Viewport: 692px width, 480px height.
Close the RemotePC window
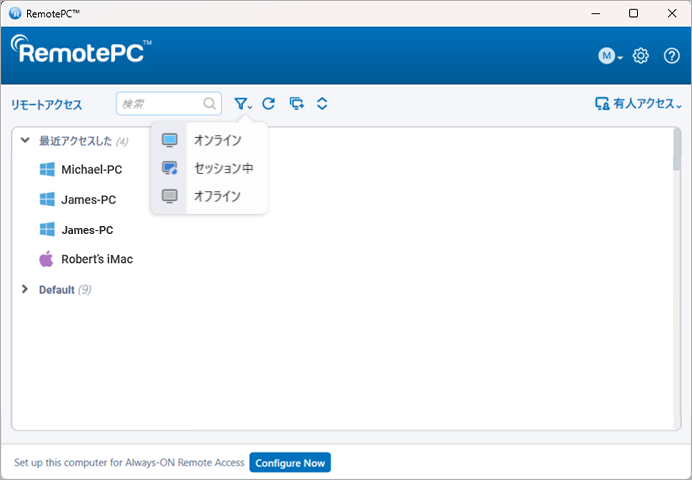pos(672,13)
